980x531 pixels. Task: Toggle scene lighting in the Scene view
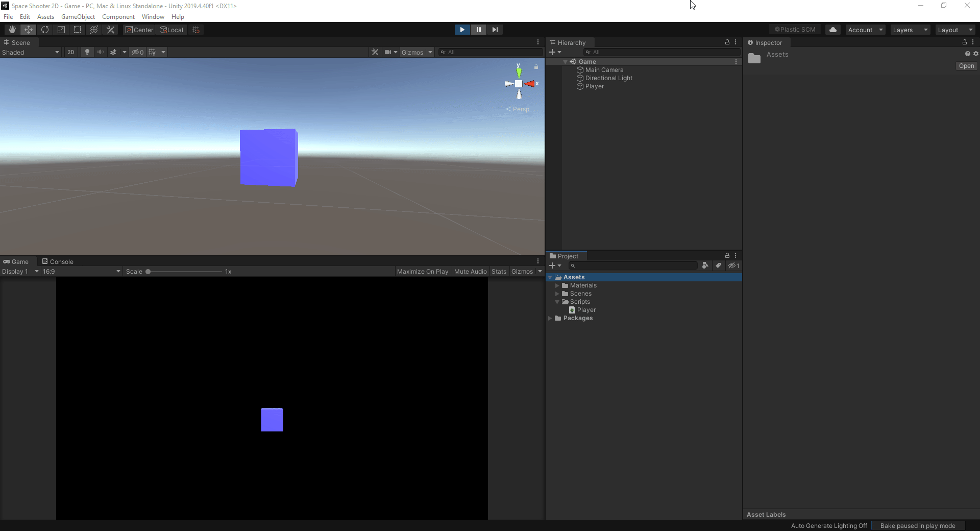pos(87,52)
